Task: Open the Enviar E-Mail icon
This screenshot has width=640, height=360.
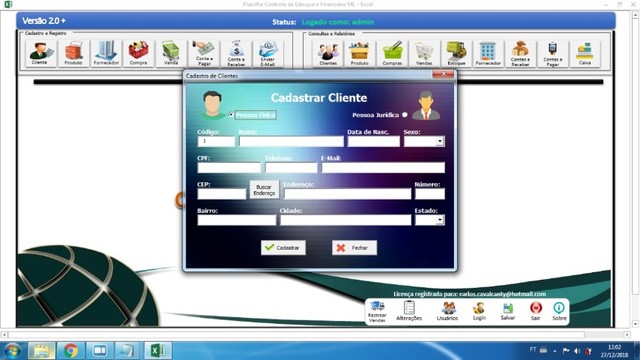Action: 268,53
